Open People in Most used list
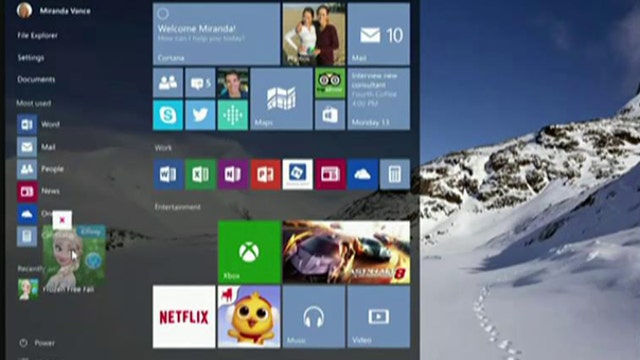The height and width of the screenshot is (360, 640). tap(40, 169)
